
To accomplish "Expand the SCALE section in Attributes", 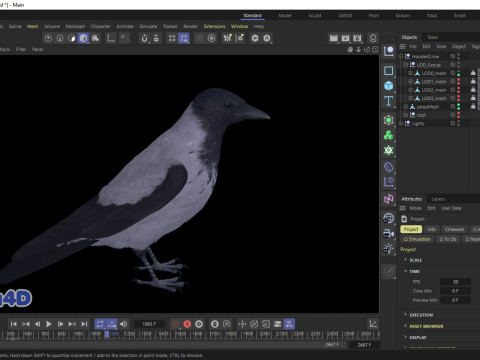I will coord(405,260).
